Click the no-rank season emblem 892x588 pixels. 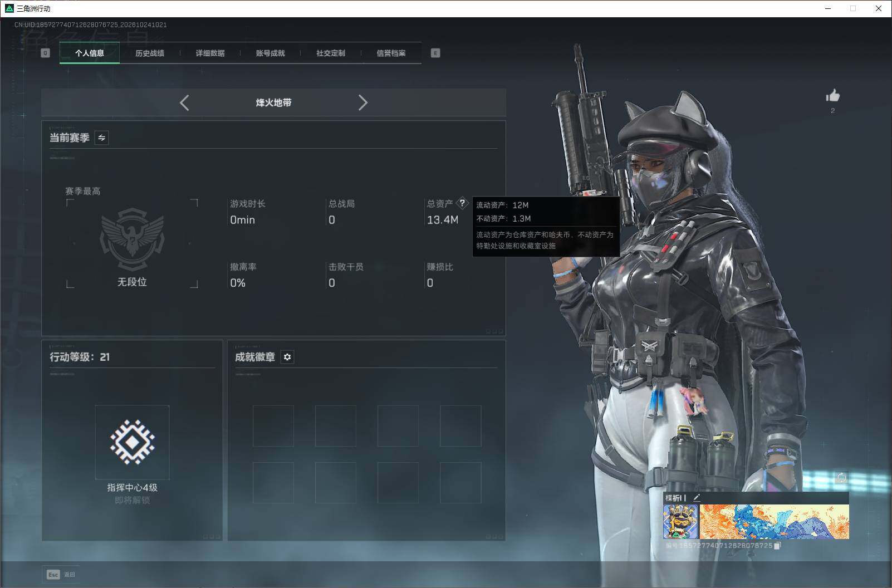tap(132, 239)
